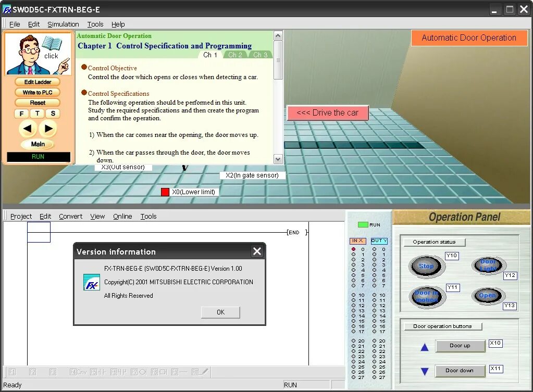The height and width of the screenshot is (392, 533).
Task: Click OK in Version information dialog
Action: click(x=220, y=312)
